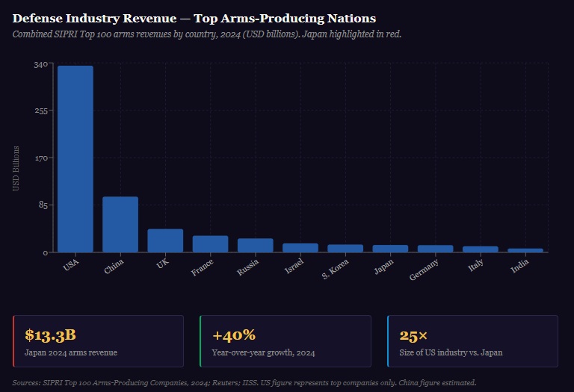The height and width of the screenshot is (392, 574).
Task: Click the Sources footnote text
Action: click(x=244, y=382)
